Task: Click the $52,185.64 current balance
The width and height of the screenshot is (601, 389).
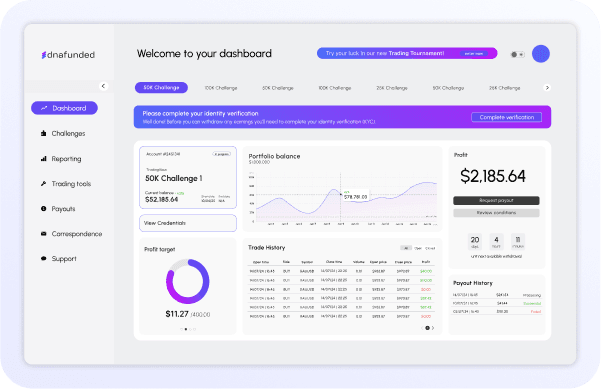Action: click(161, 200)
